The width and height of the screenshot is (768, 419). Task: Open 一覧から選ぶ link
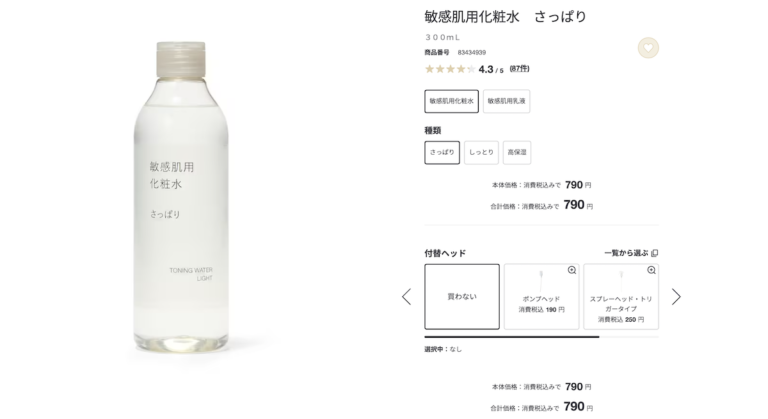coord(626,253)
